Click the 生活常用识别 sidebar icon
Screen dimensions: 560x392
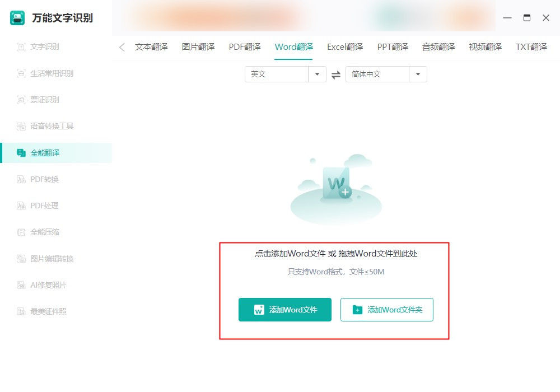point(21,73)
